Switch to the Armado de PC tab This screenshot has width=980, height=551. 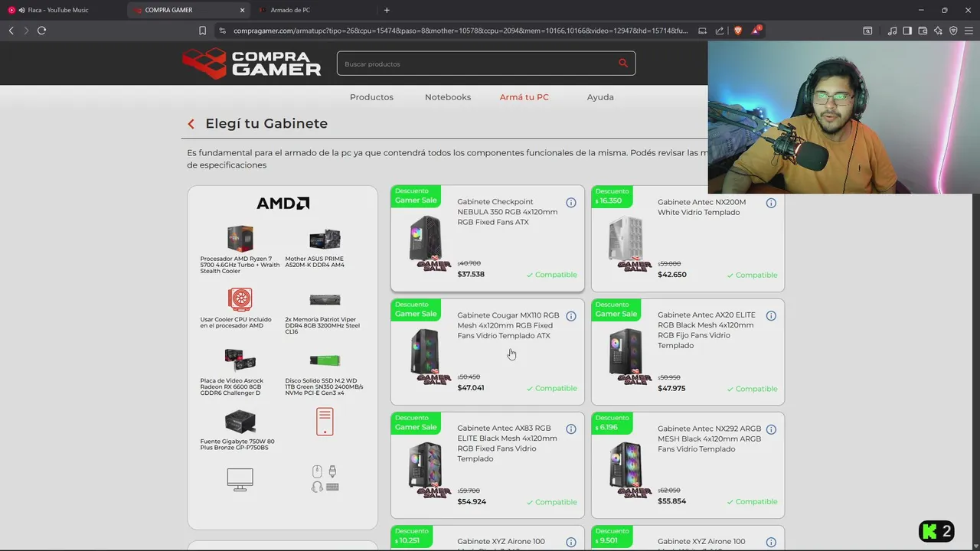[x=290, y=10]
